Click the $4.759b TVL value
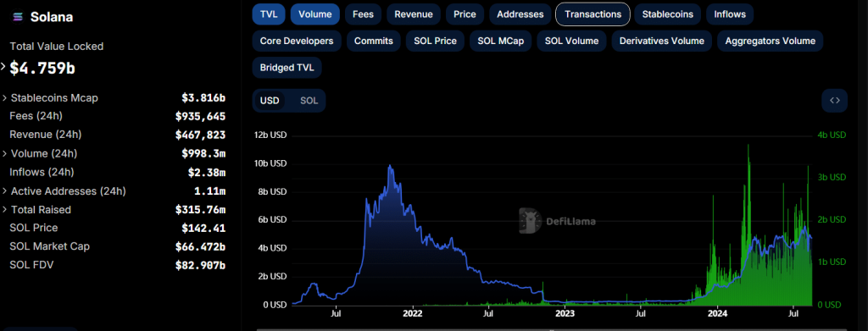The width and height of the screenshot is (868, 331). (42, 68)
